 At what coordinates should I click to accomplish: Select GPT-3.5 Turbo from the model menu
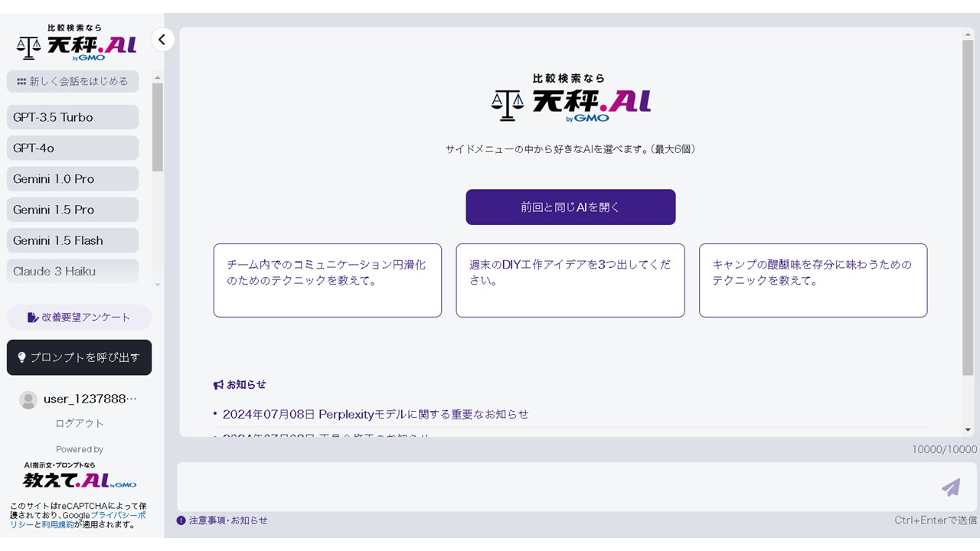72,117
